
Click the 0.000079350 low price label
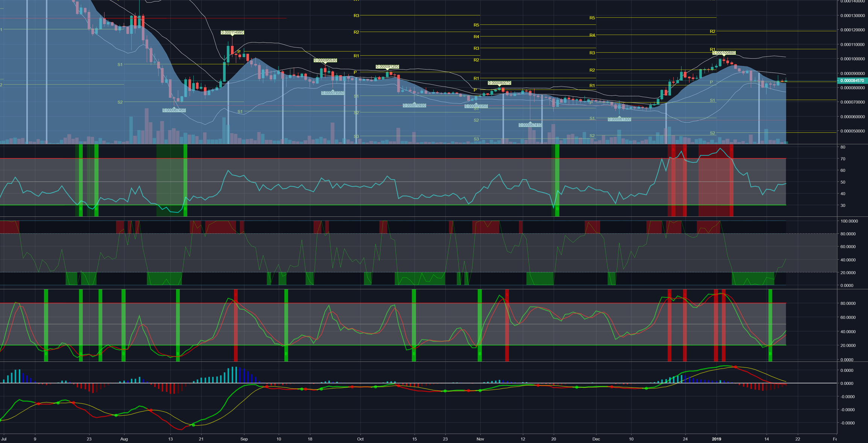pos(332,93)
